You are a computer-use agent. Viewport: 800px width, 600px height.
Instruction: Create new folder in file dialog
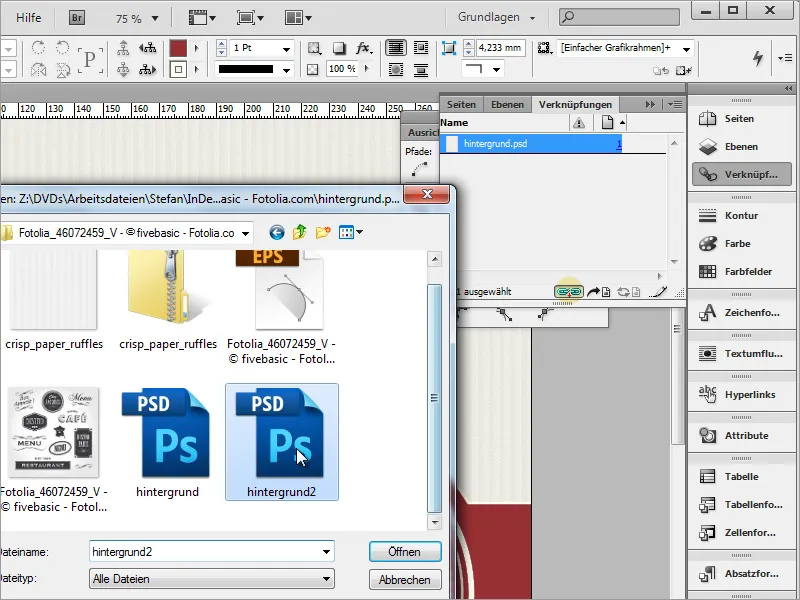click(x=323, y=233)
